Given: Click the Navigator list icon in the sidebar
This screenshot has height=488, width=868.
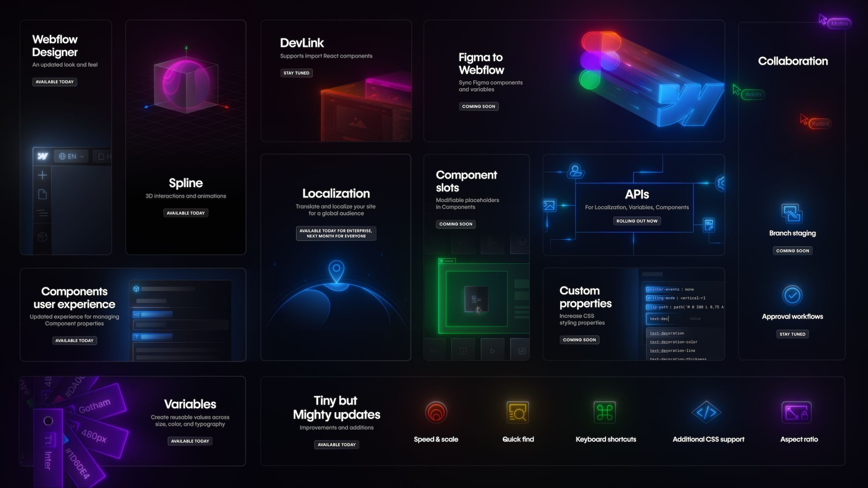Looking at the screenshot, I should point(43,212).
